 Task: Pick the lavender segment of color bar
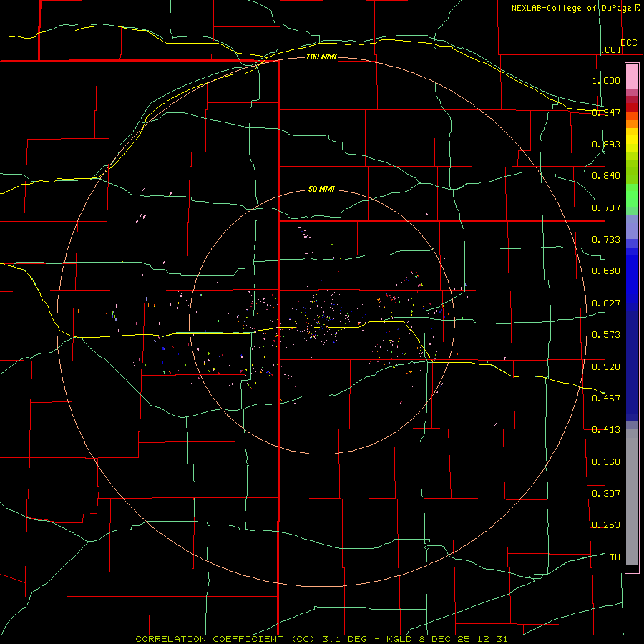point(632,227)
